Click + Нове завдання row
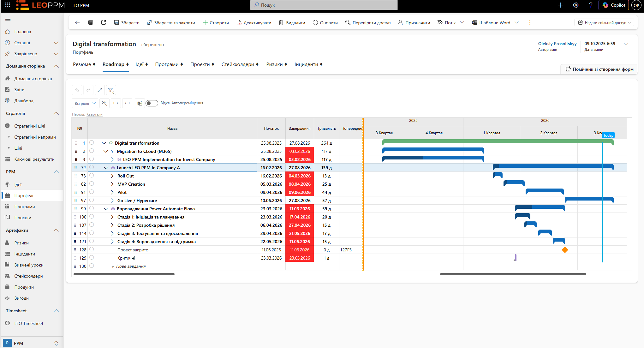Image resolution: width=644 pixels, height=348 pixels. [129, 266]
